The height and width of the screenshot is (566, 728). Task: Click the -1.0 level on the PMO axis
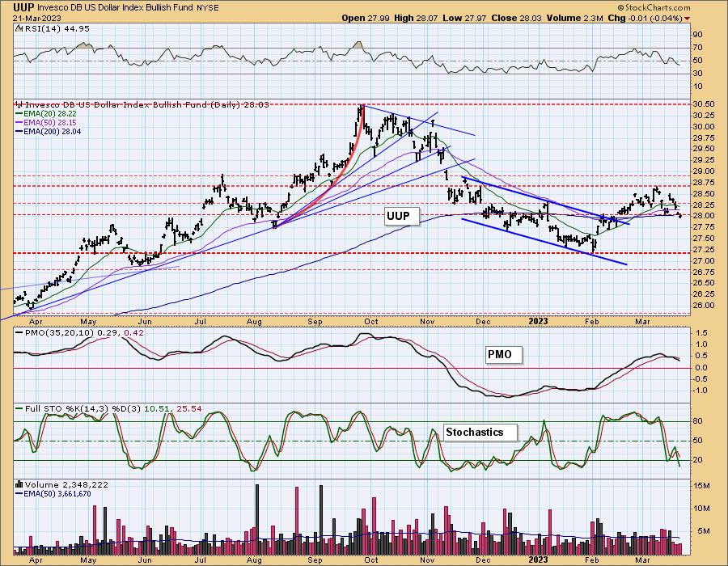[700, 391]
